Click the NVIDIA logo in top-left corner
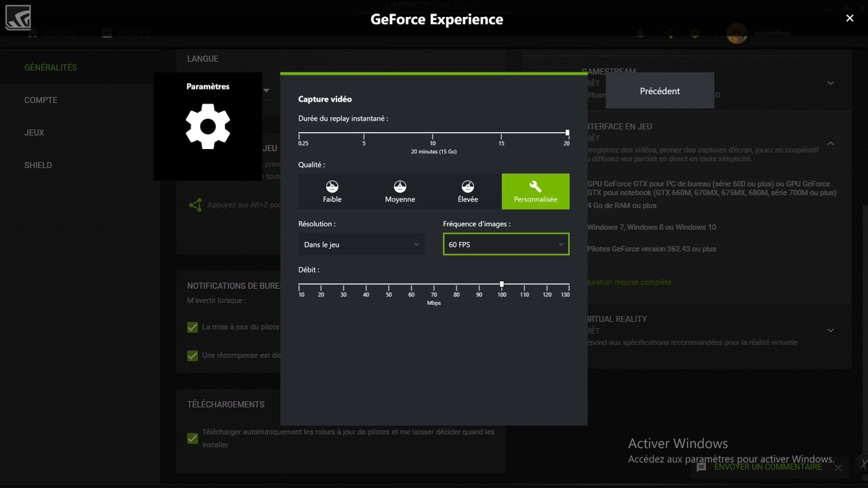Viewport: 868px width, 488px height. 18,18
